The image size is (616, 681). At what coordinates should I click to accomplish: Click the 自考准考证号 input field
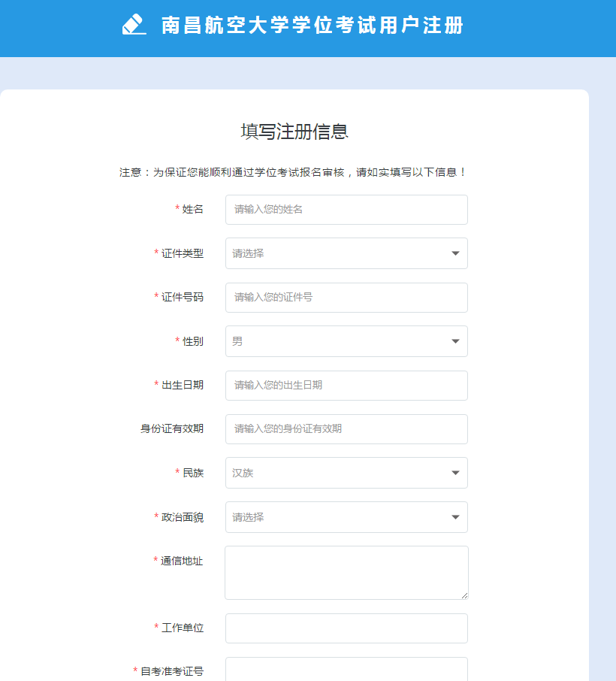tap(346, 669)
